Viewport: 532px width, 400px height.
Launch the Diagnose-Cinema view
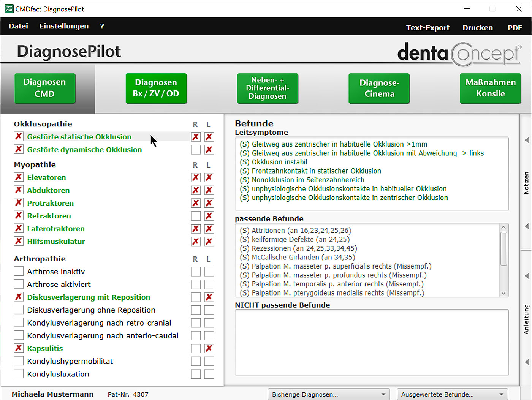pos(379,88)
